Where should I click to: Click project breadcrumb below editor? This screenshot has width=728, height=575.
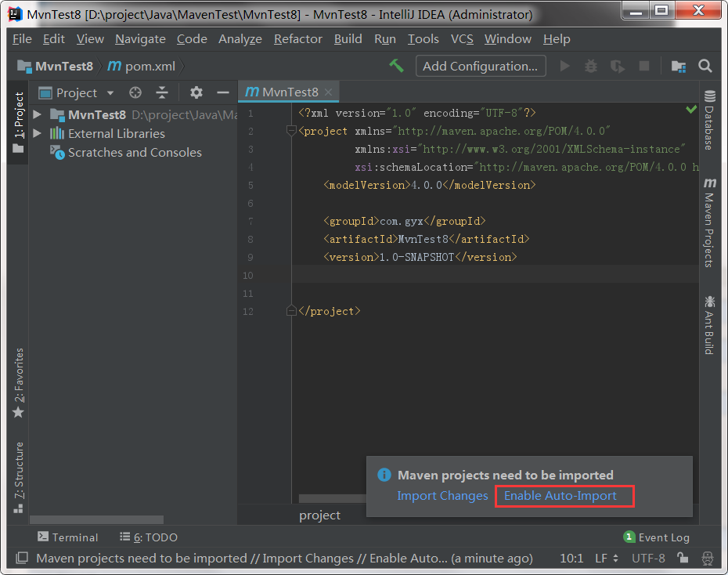coord(319,515)
